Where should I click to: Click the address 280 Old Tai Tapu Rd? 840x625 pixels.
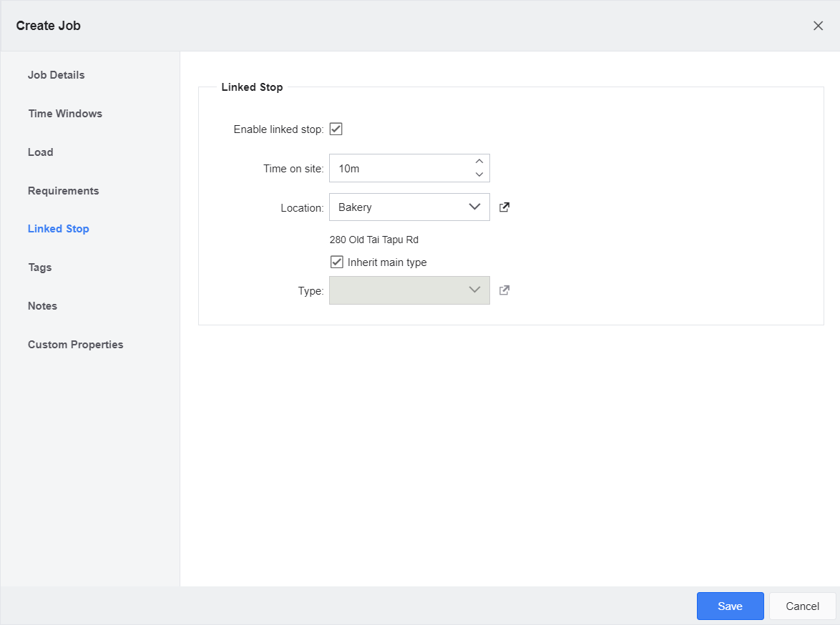374,240
